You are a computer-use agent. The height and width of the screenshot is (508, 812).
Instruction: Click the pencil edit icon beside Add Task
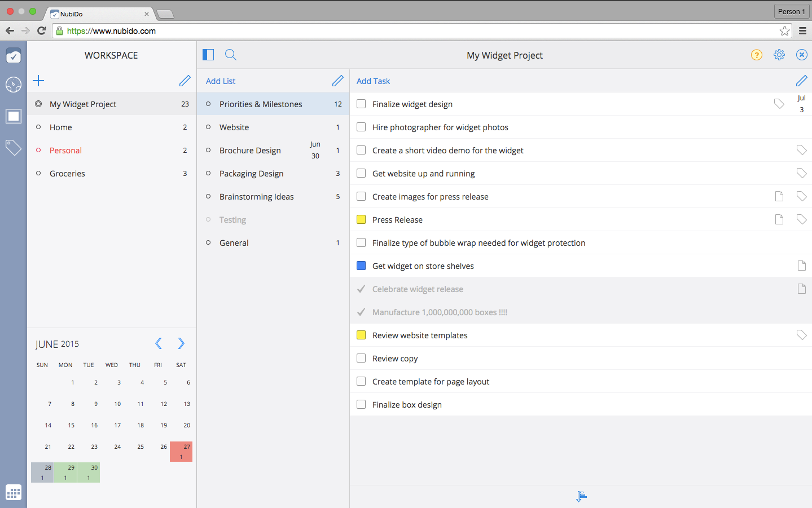click(x=801, y=81)
